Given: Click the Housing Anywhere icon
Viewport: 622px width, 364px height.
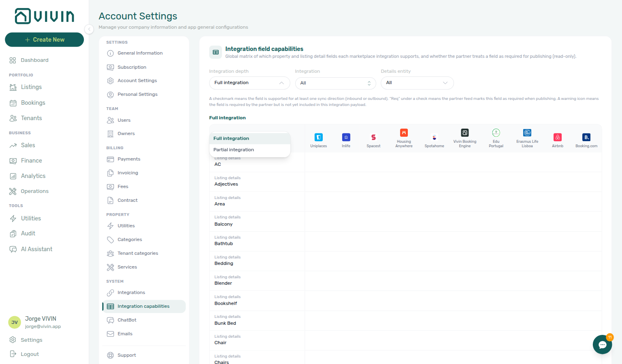Looking at the screenshot, I should 404,133.
